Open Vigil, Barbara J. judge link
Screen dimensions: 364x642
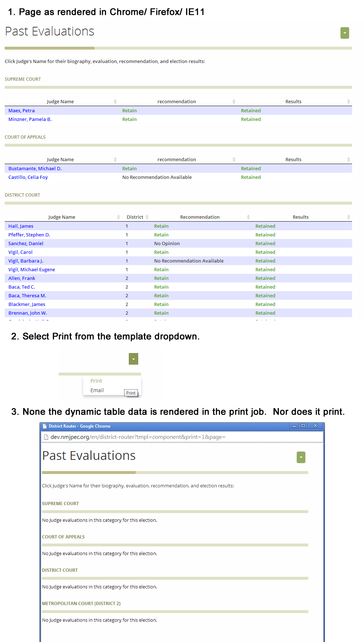click(x=26, y=261)
